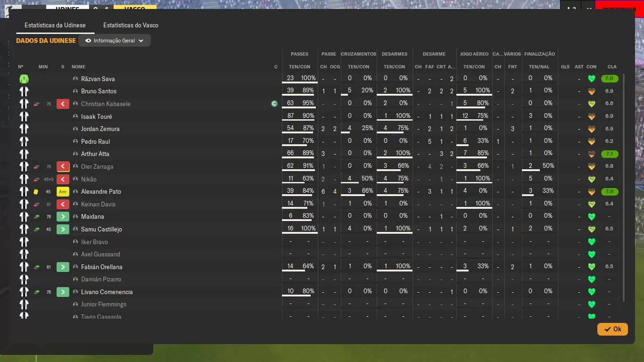Click Arthur Atta's condition heart icon
This screenshot has width=644, height=362.
(592, 154)
